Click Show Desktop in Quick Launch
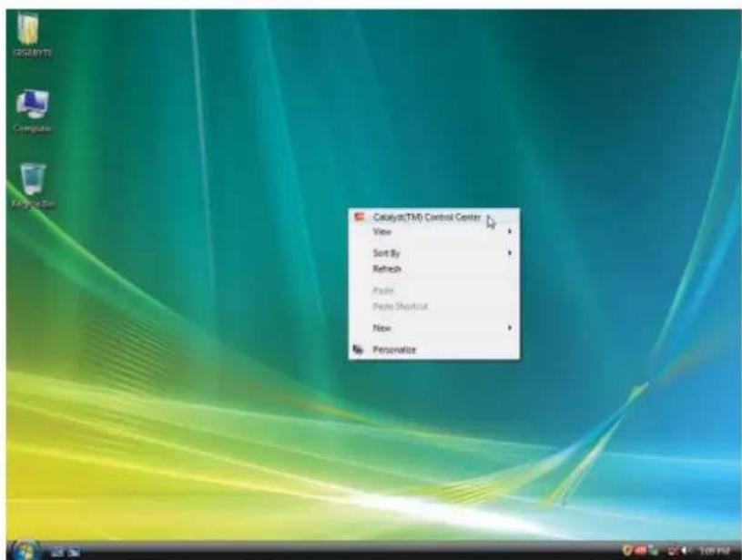 pos(56,552)
